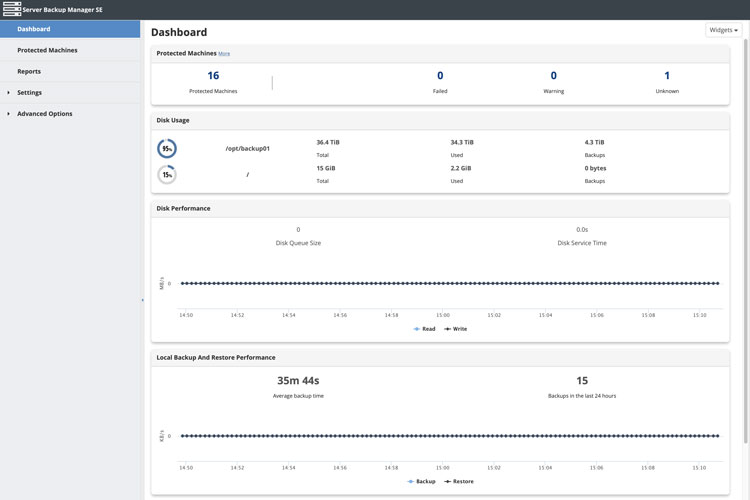Click the 35m 44s average backup time
The image size is (750, 500).
pyautogui.click(x=298, y=380)
